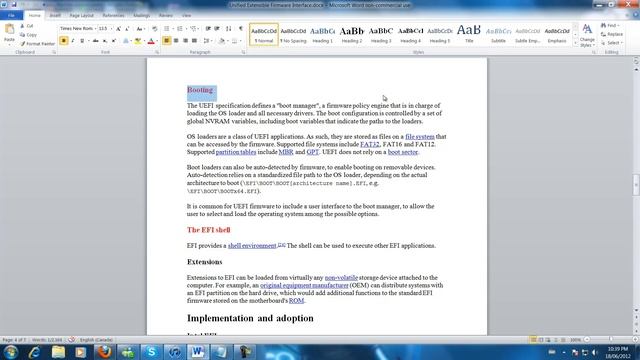Apply the No Spacing style
This screenshot has height=360, width=640.
click(293, 34)
